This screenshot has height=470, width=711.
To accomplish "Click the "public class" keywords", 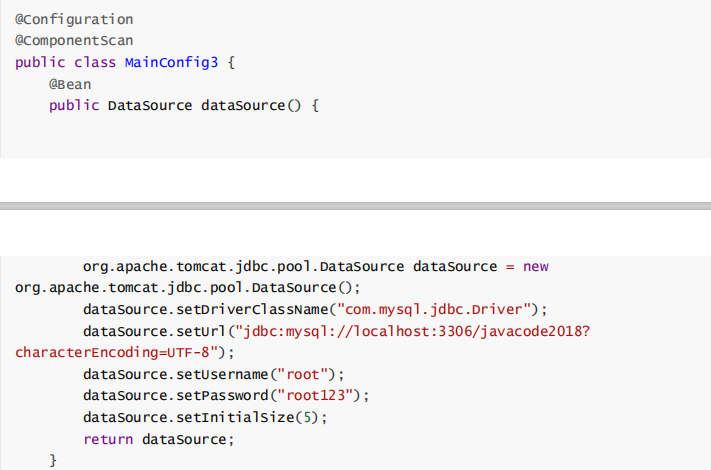I will (x=66, y=62).
